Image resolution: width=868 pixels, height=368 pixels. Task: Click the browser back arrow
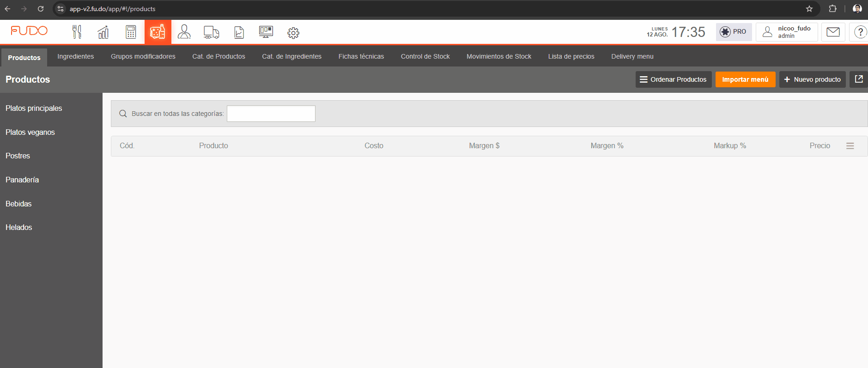pyautogui.click(x=7, y=9)
